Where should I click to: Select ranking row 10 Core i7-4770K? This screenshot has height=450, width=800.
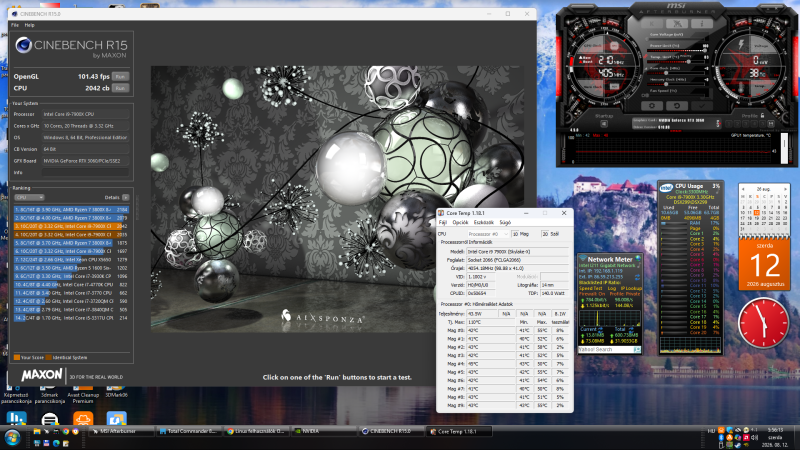tap(71, 285)
